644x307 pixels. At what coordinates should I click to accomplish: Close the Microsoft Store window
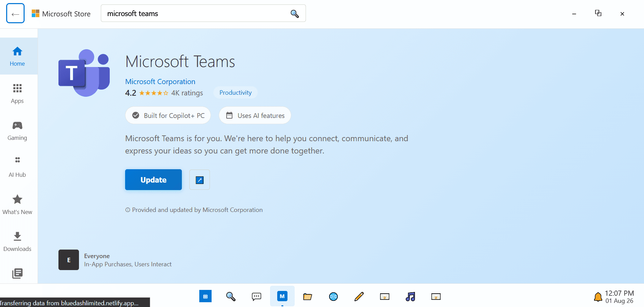(622, 14)
